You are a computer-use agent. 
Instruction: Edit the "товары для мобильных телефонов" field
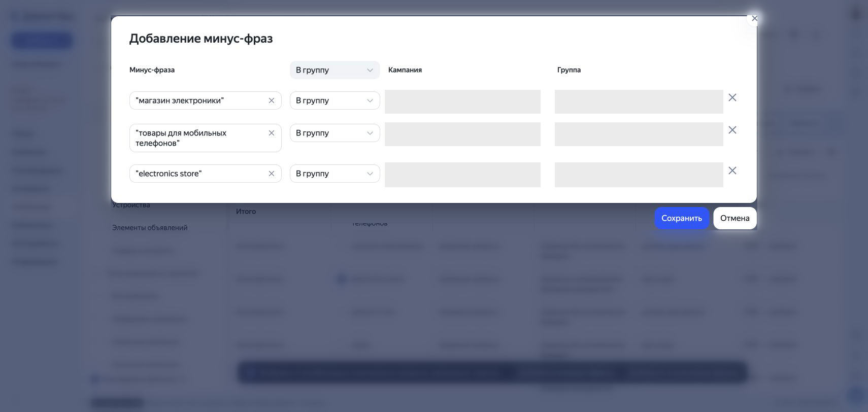pos(199,138)
